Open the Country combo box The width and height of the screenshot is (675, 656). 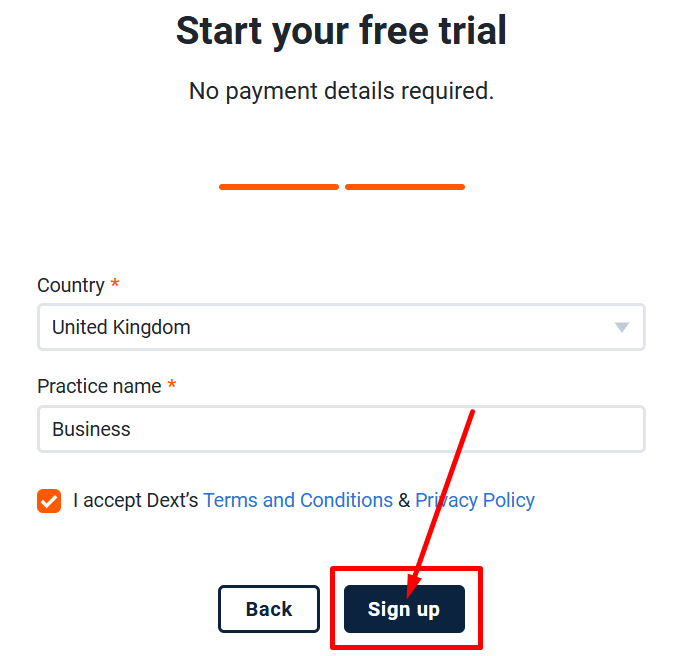(340, 327)
